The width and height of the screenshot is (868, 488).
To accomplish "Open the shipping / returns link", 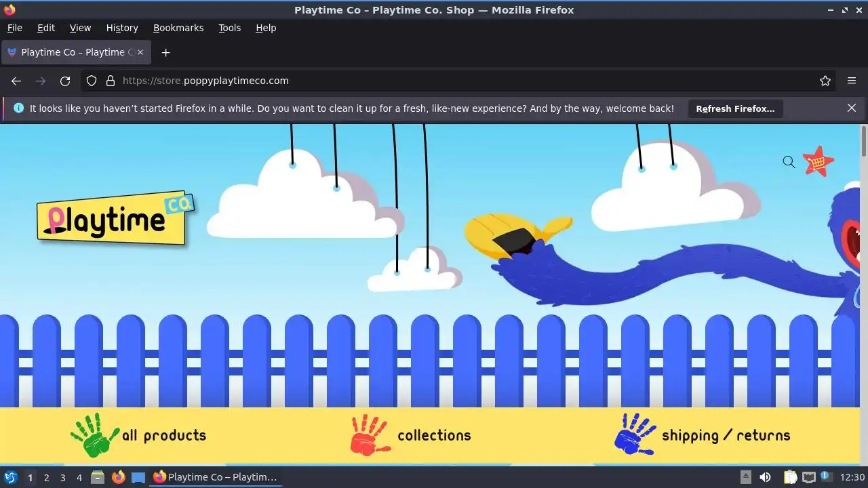I will pyautogui.click(x=726, y=435).
